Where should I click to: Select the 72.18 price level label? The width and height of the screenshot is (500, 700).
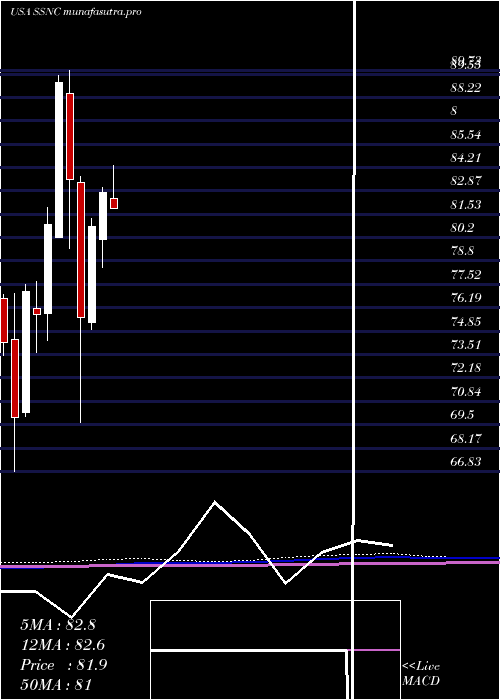[466, 368]
